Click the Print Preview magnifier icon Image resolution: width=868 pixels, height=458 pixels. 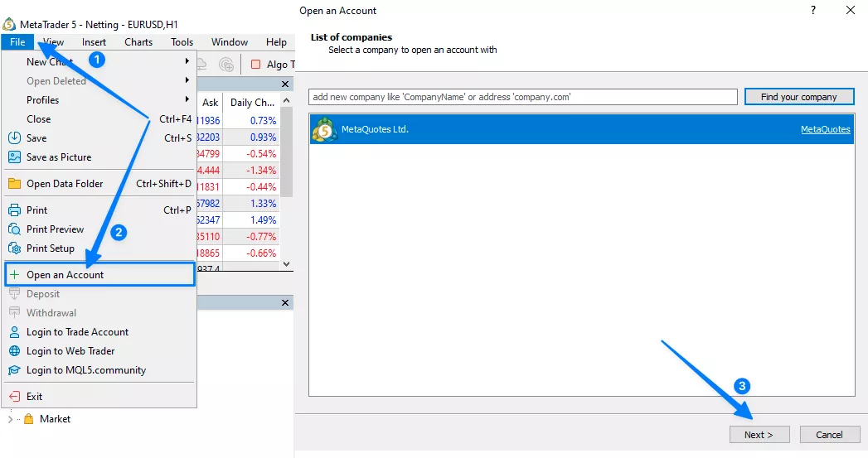point(14,229)
